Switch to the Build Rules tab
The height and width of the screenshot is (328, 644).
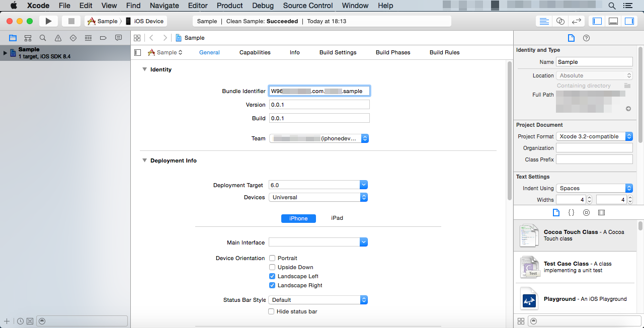point(445,52)
